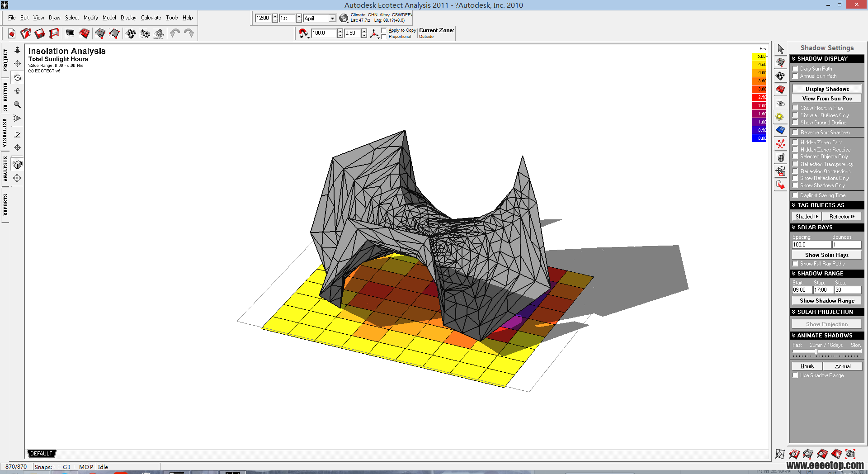This screenshot has width=868, height=474.
Task: Click the red grid surface toolbar icon
Action: coord(84,33)
